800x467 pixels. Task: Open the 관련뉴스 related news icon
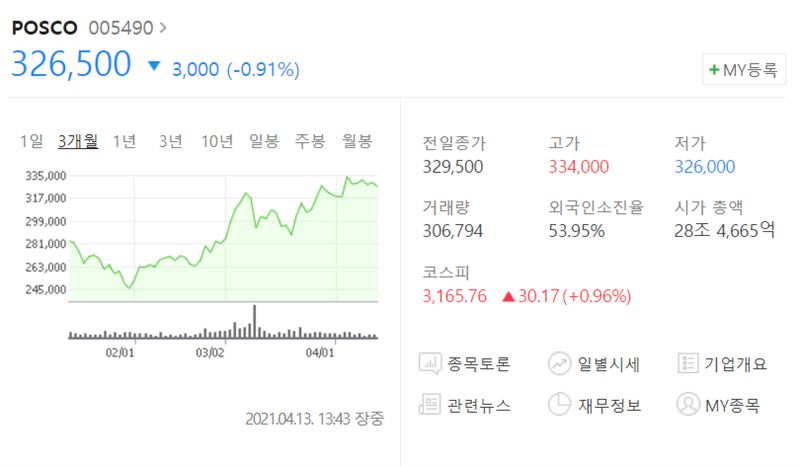pyautogui.click(x=430, y=405)
